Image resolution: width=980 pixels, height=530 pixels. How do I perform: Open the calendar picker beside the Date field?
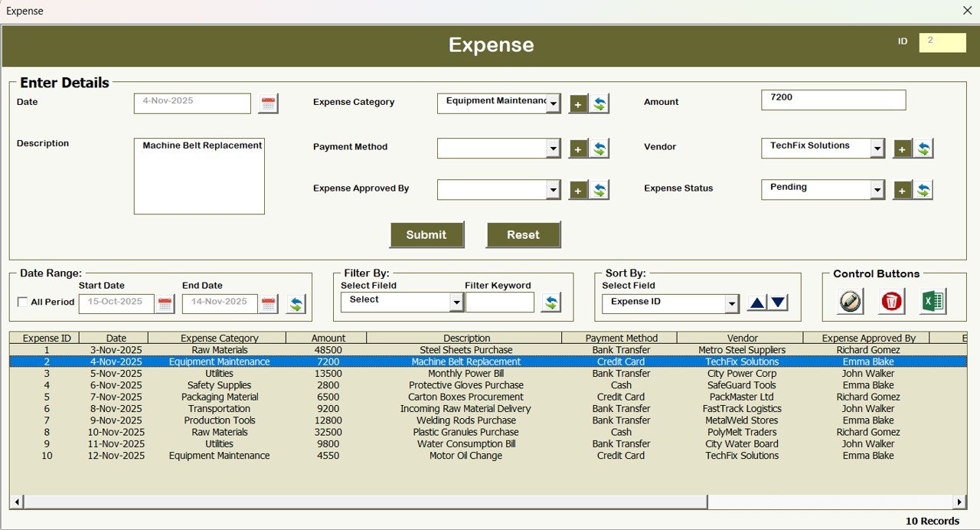pos(268,102)
